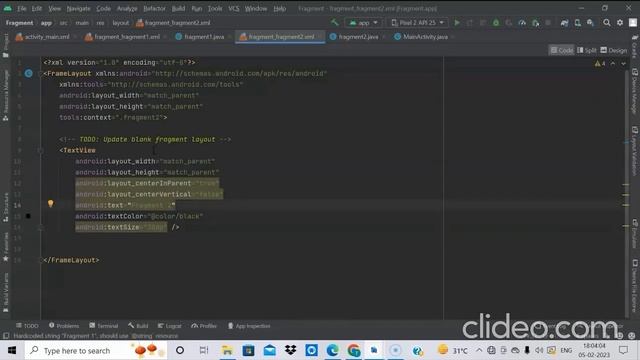Open the Favorites sidebar panel

pos(6,247)
